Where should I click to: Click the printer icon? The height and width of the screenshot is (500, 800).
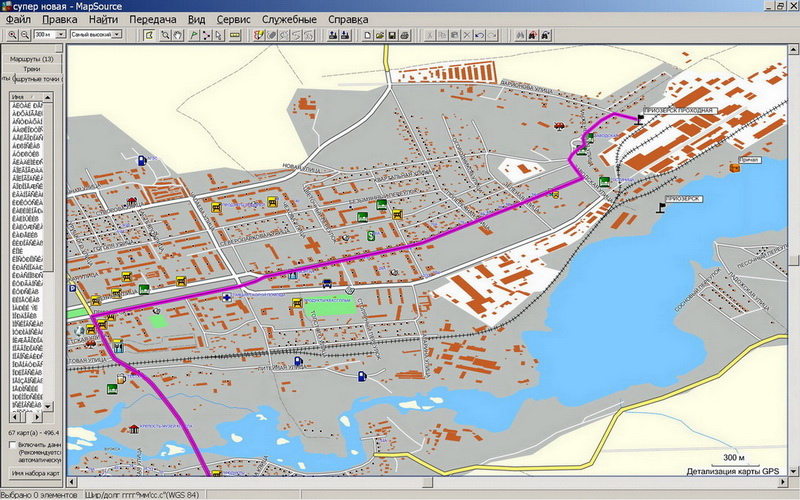(x=404, y=35)
